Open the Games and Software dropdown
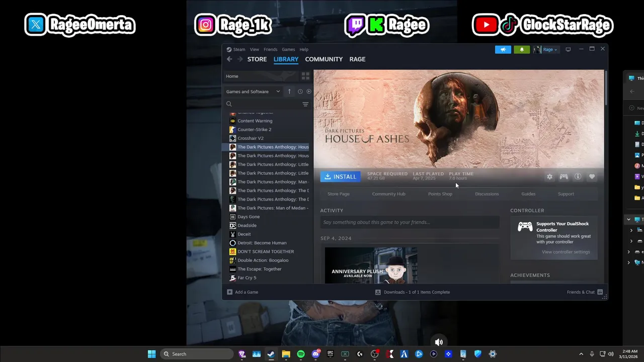This screenshot has width=644, height=362. point(253,92)
